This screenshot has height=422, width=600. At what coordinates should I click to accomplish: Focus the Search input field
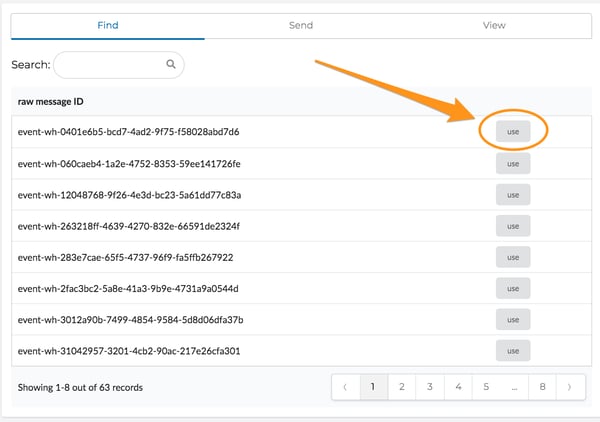pos(119,65)
